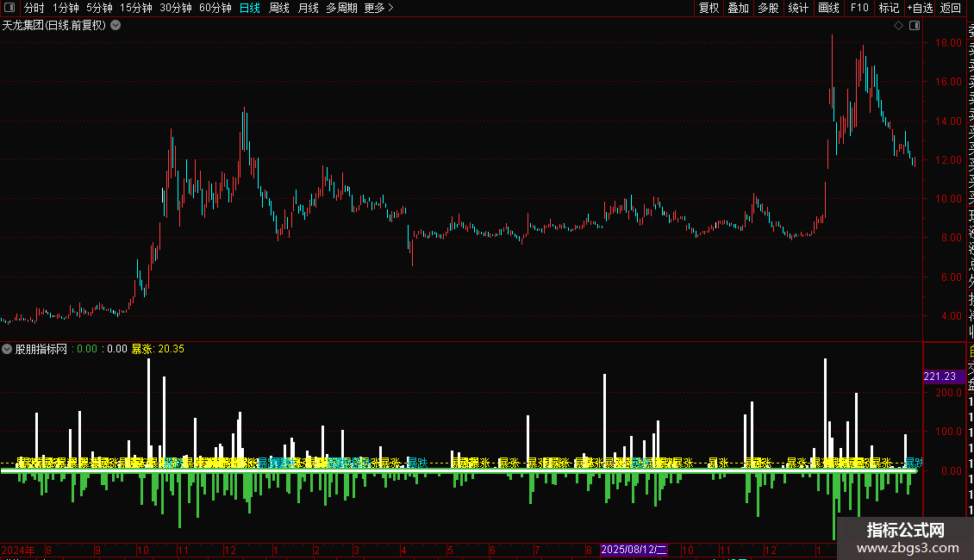Switch to 月线 monthly chart
The height and width of the screenshot is (560, 974).
[308, 8]
